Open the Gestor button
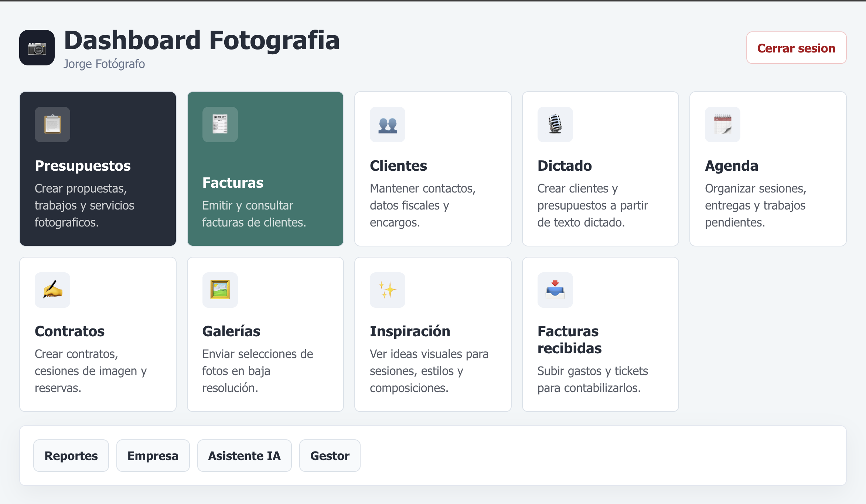Viewport: 866px width, 504px height. (330, 456)
